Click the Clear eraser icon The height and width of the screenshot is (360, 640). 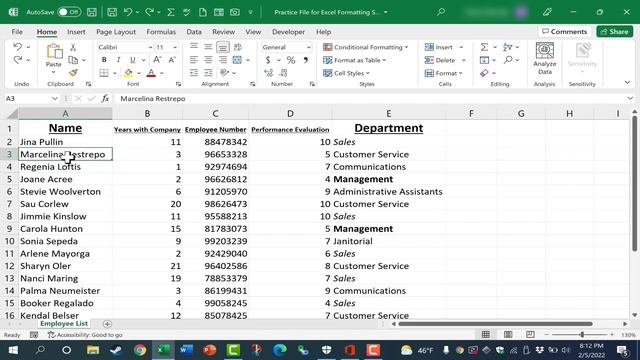(x=484, y=73)
